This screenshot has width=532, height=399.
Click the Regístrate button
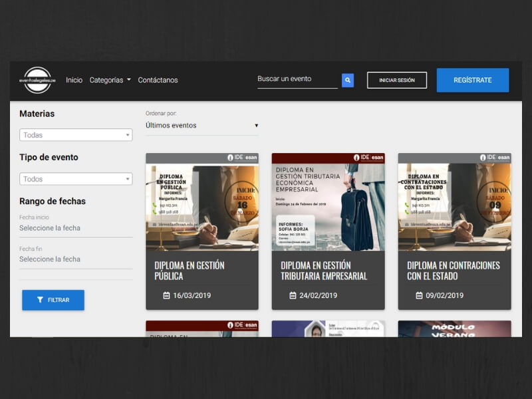click(x=472, y=80)
